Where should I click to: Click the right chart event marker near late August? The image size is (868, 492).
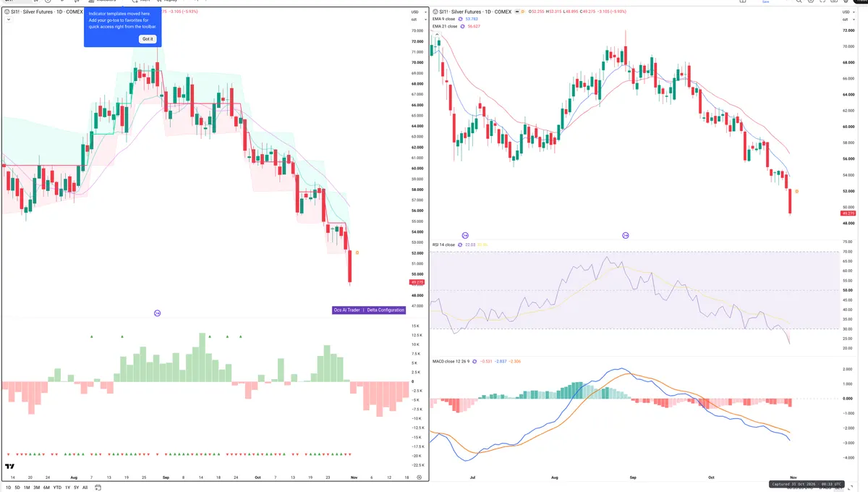click(626, 235)
